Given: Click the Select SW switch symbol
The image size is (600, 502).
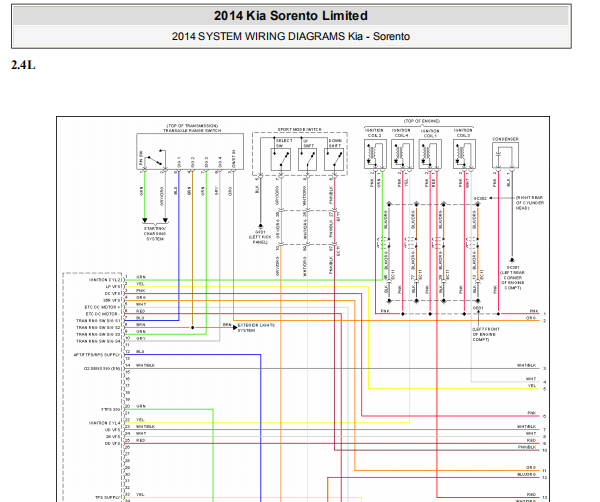Looking at the screenshot, I should tap(280, 159).
